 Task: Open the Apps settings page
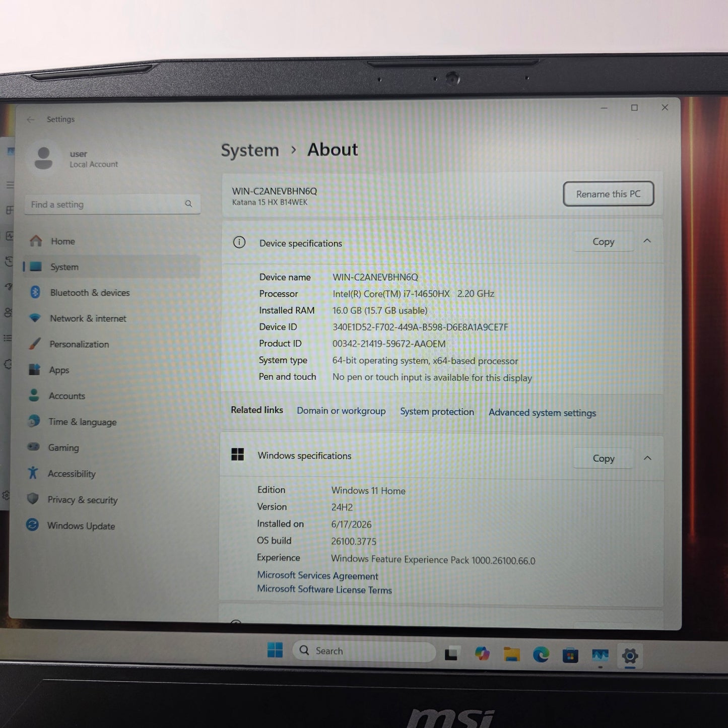click(59, 370)
